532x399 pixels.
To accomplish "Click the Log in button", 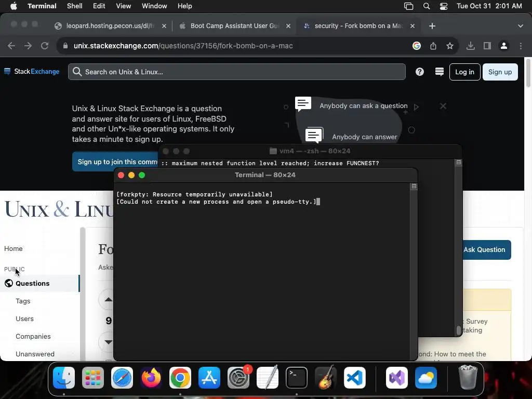I will pos(464,72).
